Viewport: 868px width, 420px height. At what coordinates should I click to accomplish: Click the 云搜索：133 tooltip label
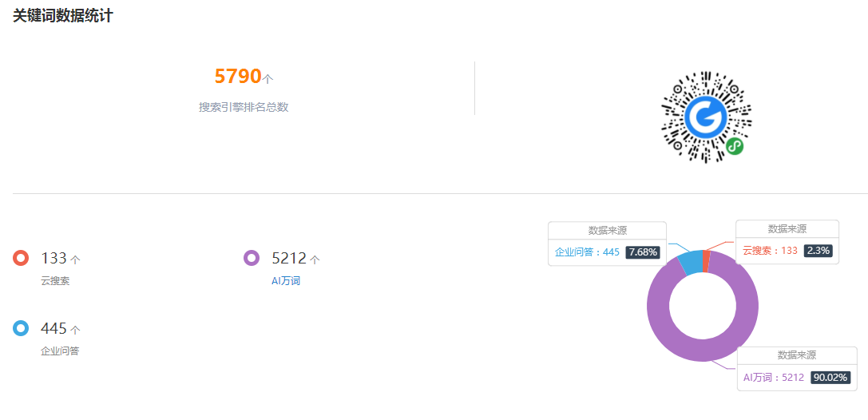[x=770, y=251]
